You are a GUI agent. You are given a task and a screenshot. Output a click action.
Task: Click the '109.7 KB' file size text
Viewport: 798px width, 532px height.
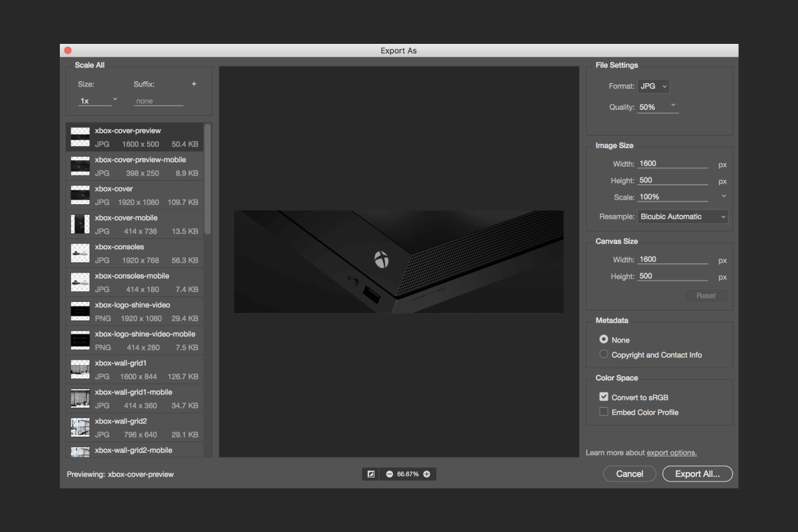pyautogui.click(x=183, y=202)
